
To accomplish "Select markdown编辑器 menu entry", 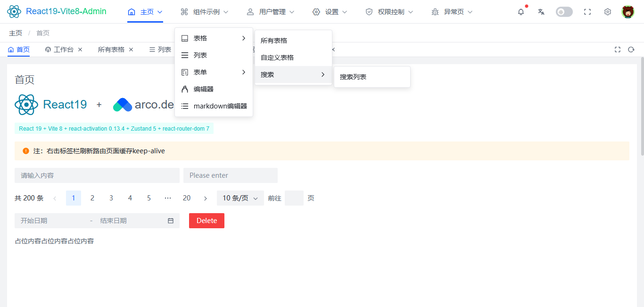I will [214, 106].
